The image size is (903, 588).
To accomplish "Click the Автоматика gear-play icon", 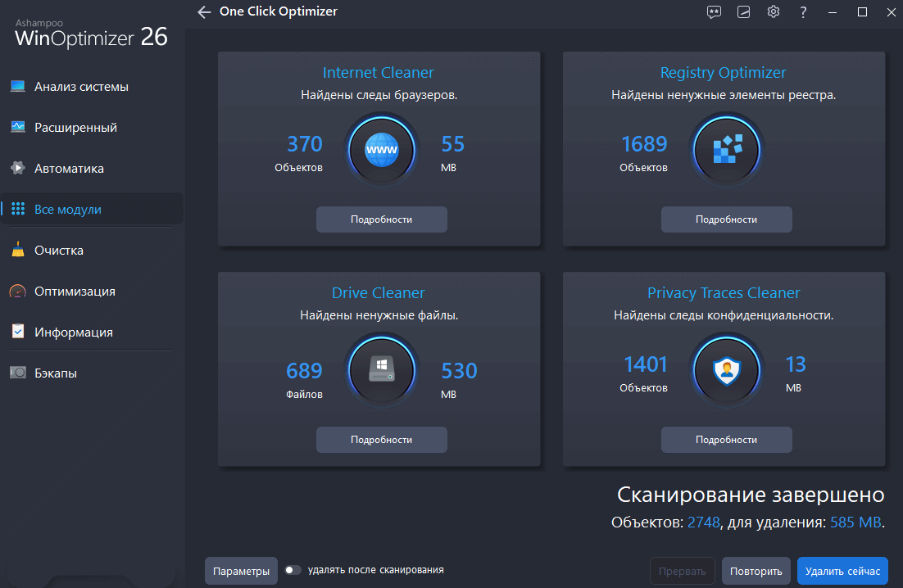I will click(x=18, y=168).
